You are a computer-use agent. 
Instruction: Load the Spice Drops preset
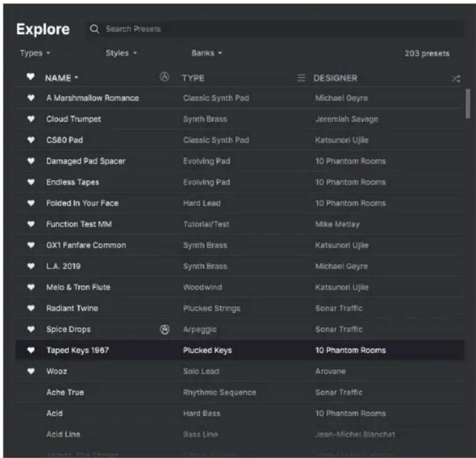pyautogui.click(x=68, y=329)
